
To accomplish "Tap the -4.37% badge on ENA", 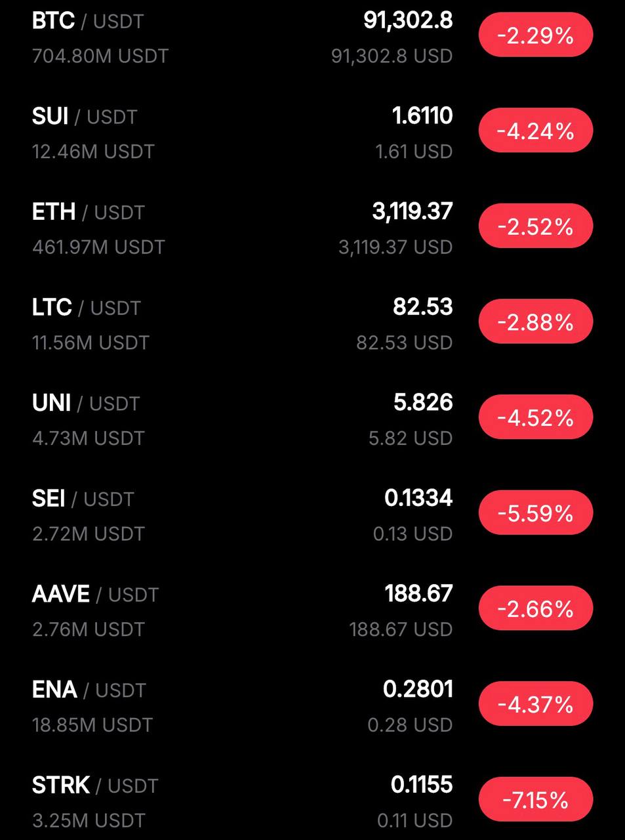I will point(535,704).
